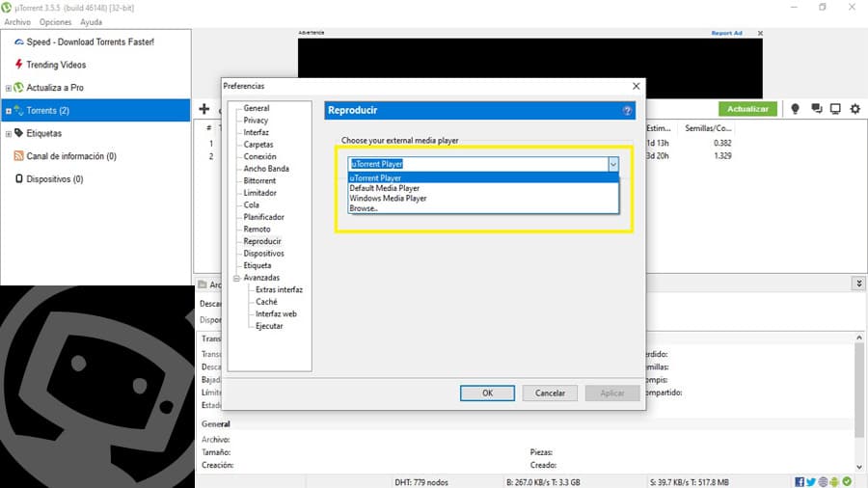Choose Default Media Player option

click(483, 188)
